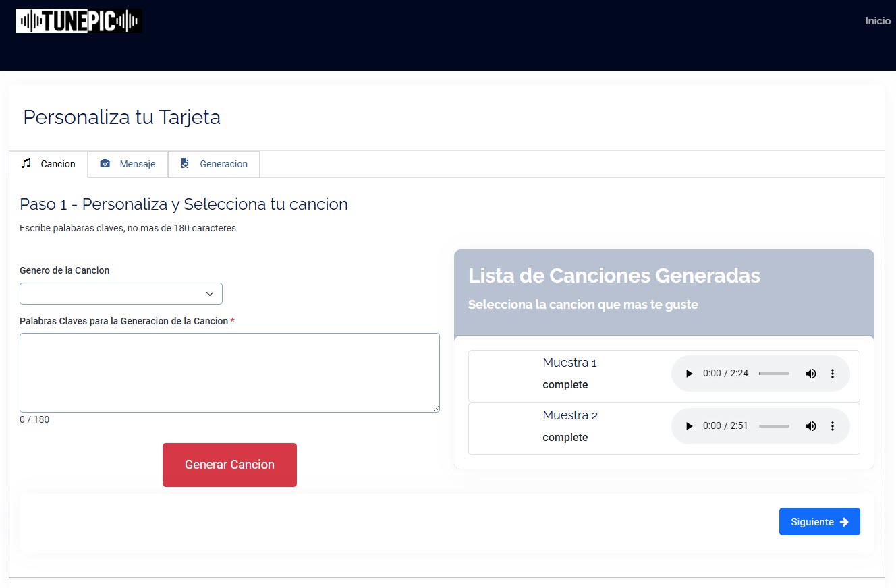
Task: Switch to the Mensaje tab
Action: point(128,164)
